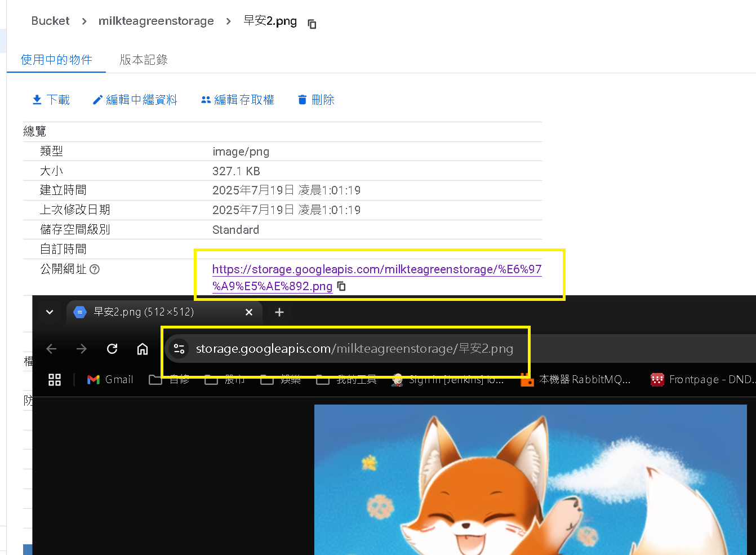This screenshot has width=756, height=555.
Task: Open a new browser tab
Action: 279,312
